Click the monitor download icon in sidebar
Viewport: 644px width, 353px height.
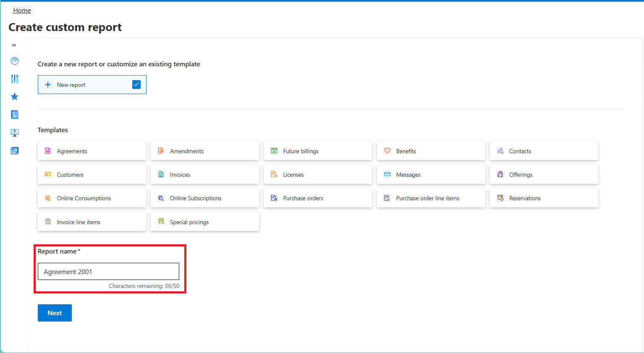pyautogui.click(x=15, y=133)
